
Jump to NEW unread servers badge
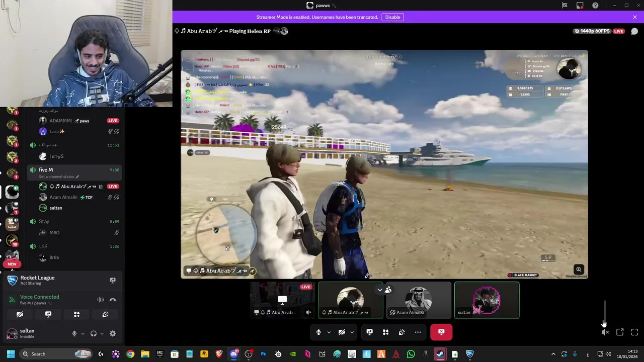click(12, 264)
